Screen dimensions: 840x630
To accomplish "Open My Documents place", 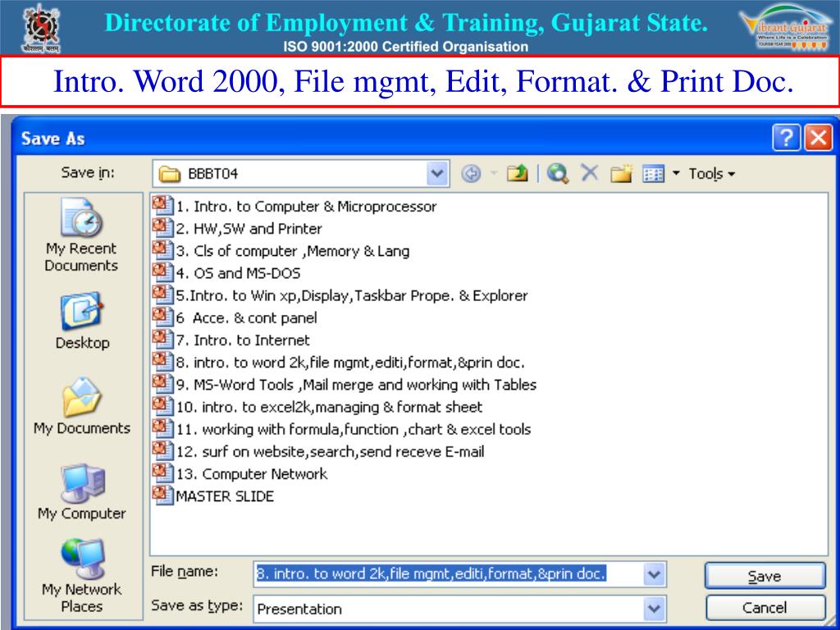I will coord(82,406).
